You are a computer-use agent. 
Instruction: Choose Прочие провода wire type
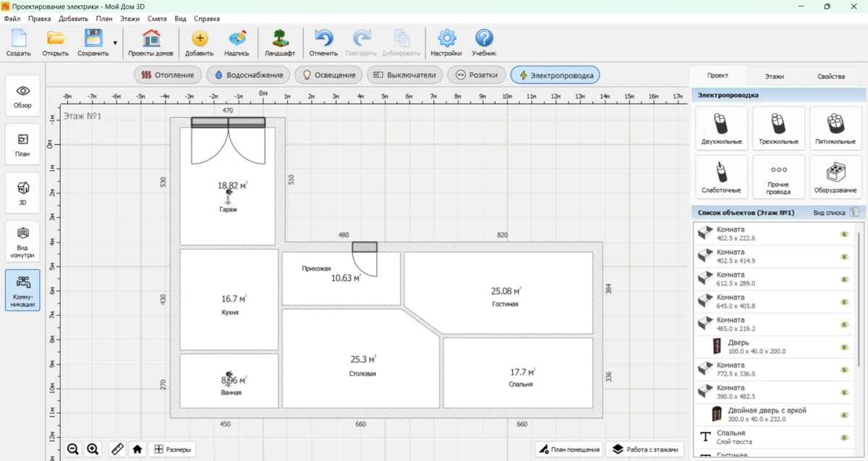coord(779,177)
